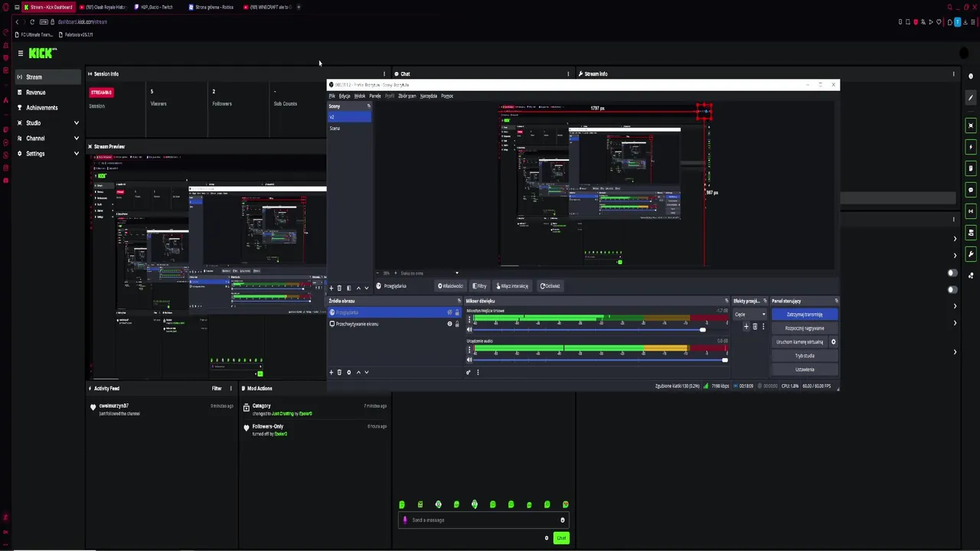Remove the scene transition

click(755, 327)
